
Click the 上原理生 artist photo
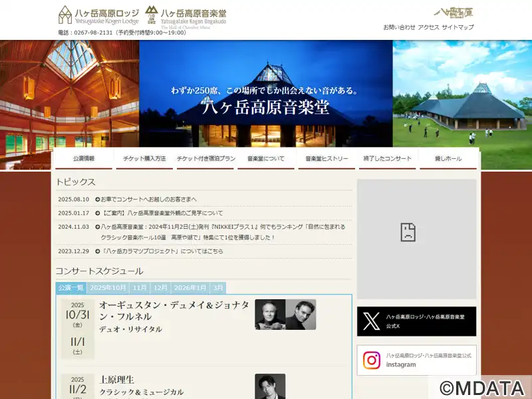click(x=270, y=386)
